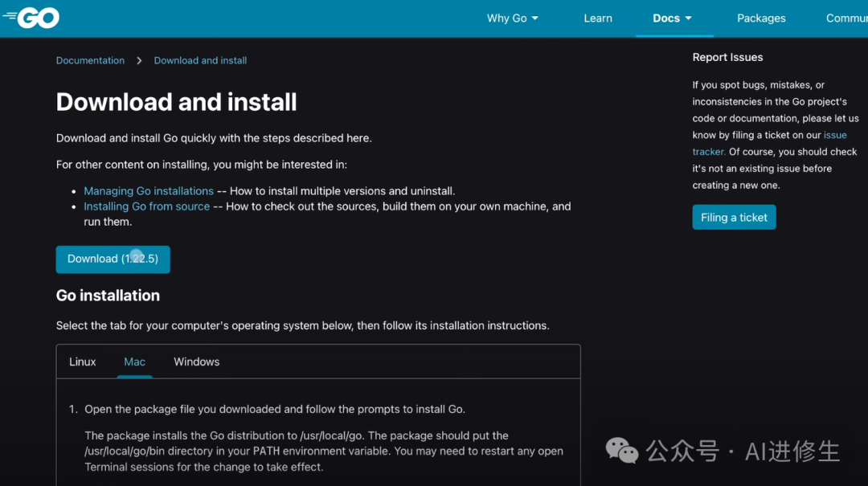Image resolution: width=868 pixels, height=486 pixels.
Task: Click the Go logo in the header
Action: (32, 18)
